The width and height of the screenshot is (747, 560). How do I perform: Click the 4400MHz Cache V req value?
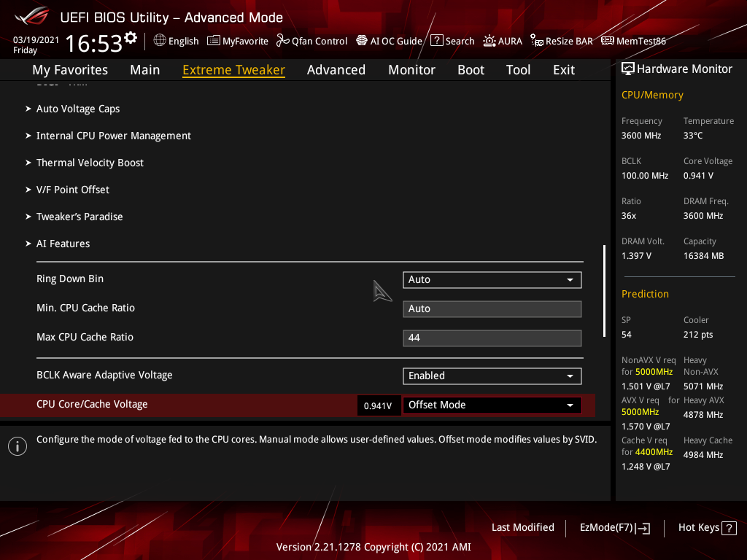click(x=654, y=452)
